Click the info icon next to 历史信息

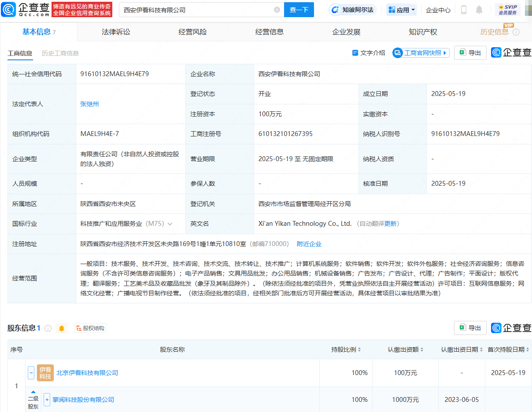[516, 32]
